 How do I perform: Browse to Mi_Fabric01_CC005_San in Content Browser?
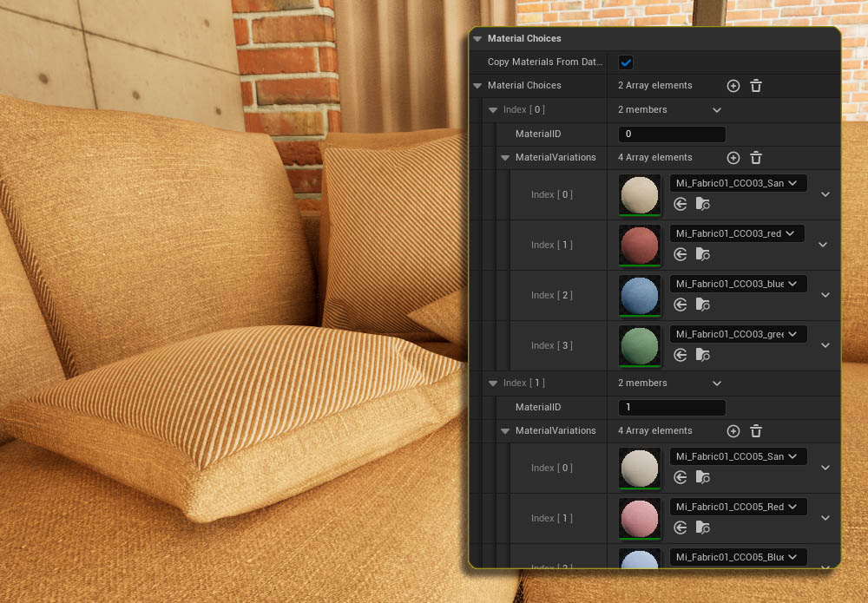[x=702, y=477]
